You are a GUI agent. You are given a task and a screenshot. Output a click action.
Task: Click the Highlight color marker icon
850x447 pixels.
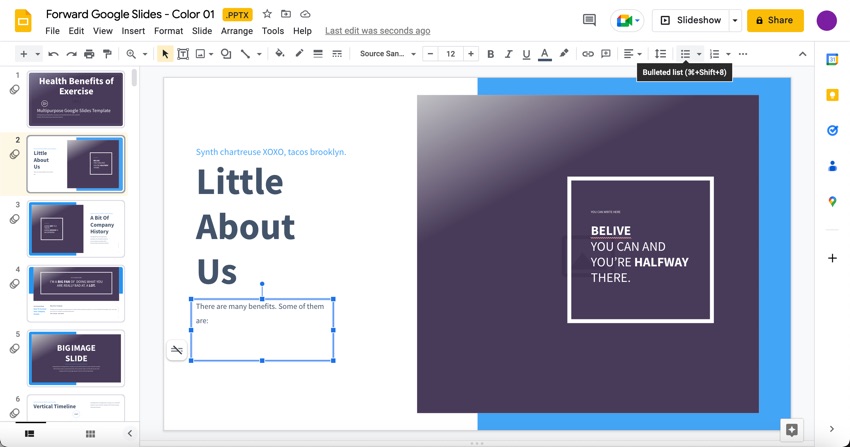coord(564,53)
